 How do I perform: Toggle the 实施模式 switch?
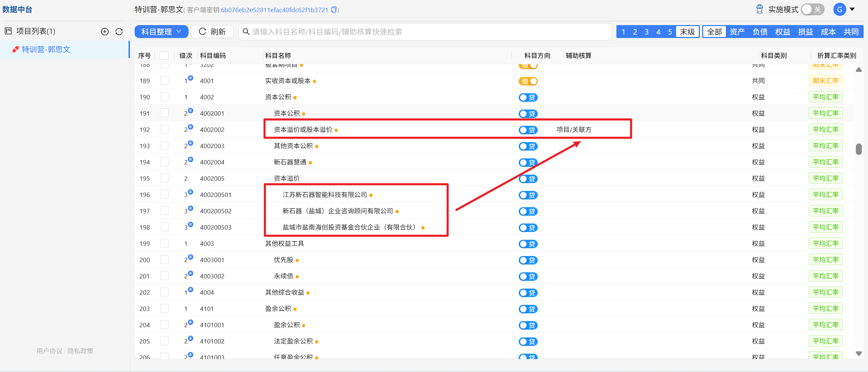click(x=812, y=9)
